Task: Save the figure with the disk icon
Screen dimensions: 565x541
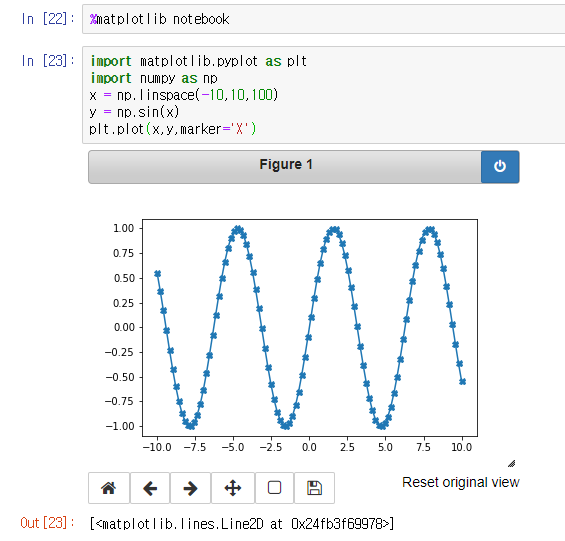Action: click(314, 488)
